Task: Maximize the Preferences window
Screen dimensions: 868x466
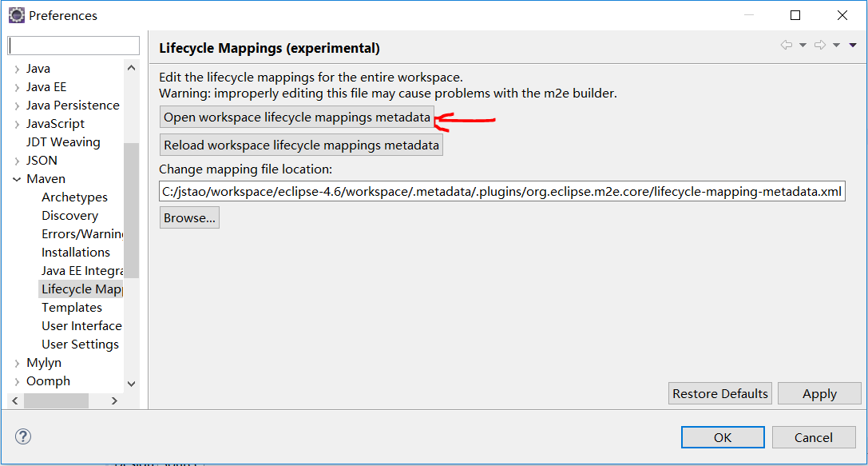Action: tap(795, 15)
